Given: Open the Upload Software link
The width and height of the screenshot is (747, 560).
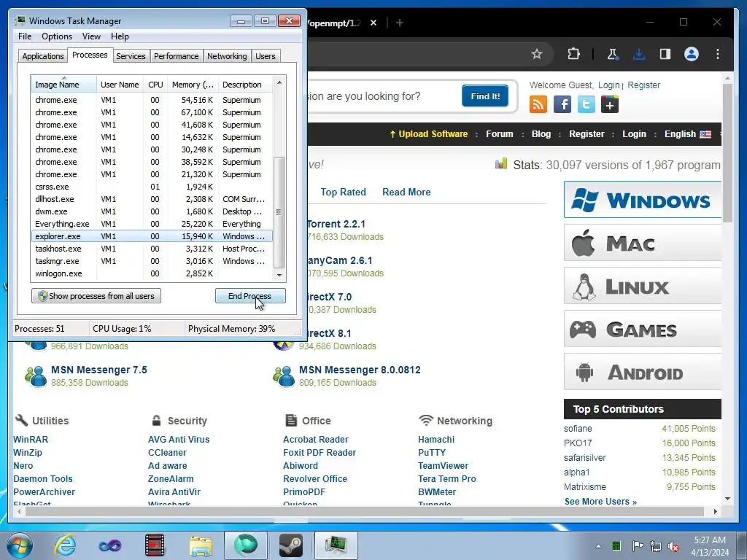Looking at the screenshot, I should (428, 134).
